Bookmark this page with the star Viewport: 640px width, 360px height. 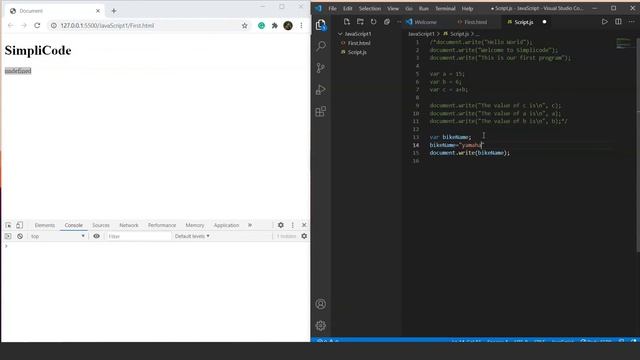(x=244, y=26)
